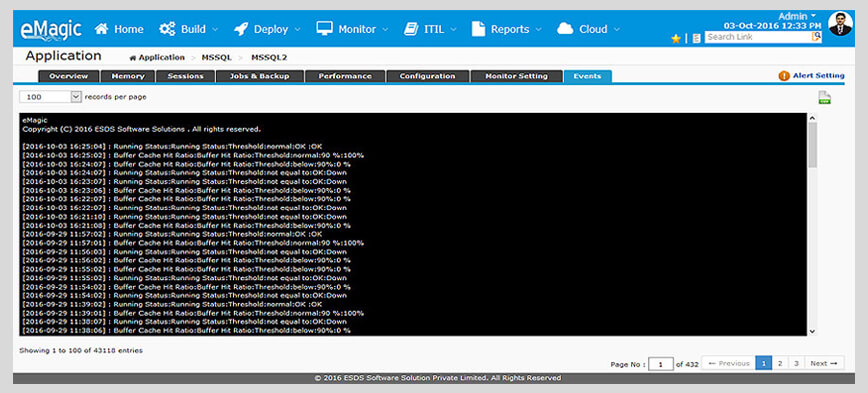Select page 1 in pagination
This screenshot has height=393, width=868.
point(763,363)
